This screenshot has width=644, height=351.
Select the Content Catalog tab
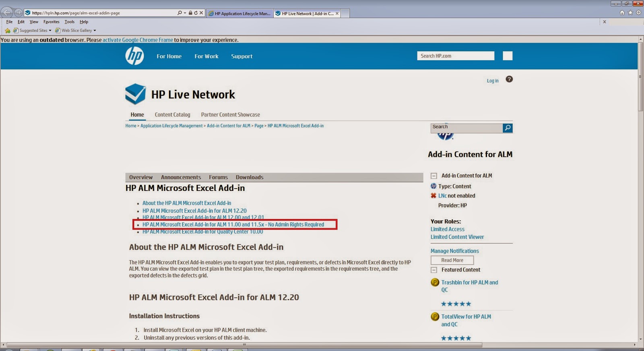tap(172, 115)
